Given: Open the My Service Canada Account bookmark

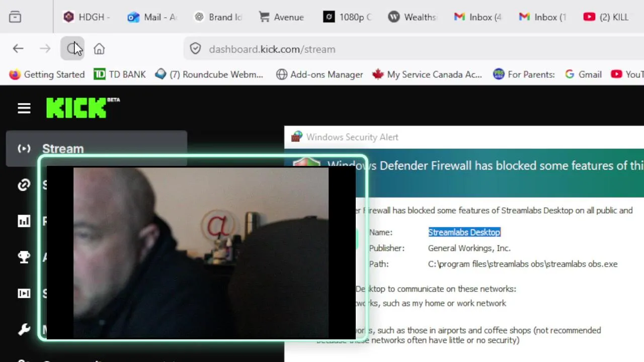Looking at the screenshot, I should click(x=427, y=74).
